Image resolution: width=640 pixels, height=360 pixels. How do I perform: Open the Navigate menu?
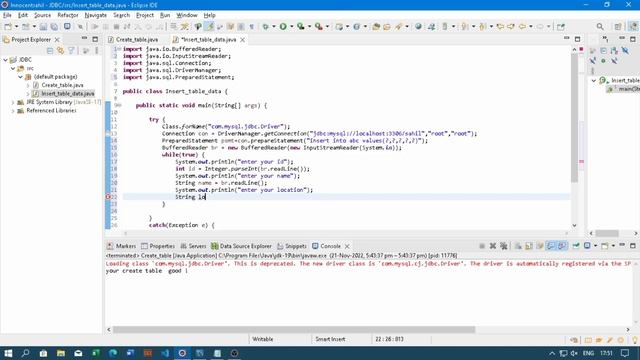coord(96,15)
